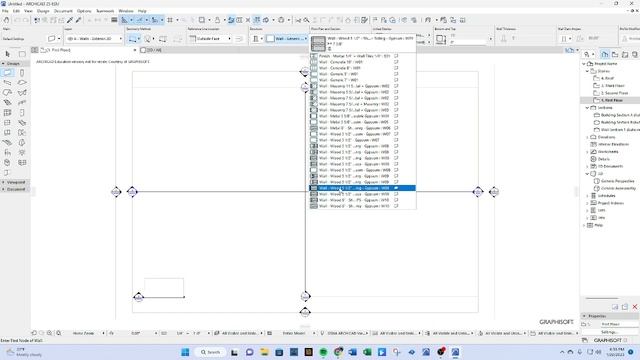Open the Design menu

click(43, 11)
